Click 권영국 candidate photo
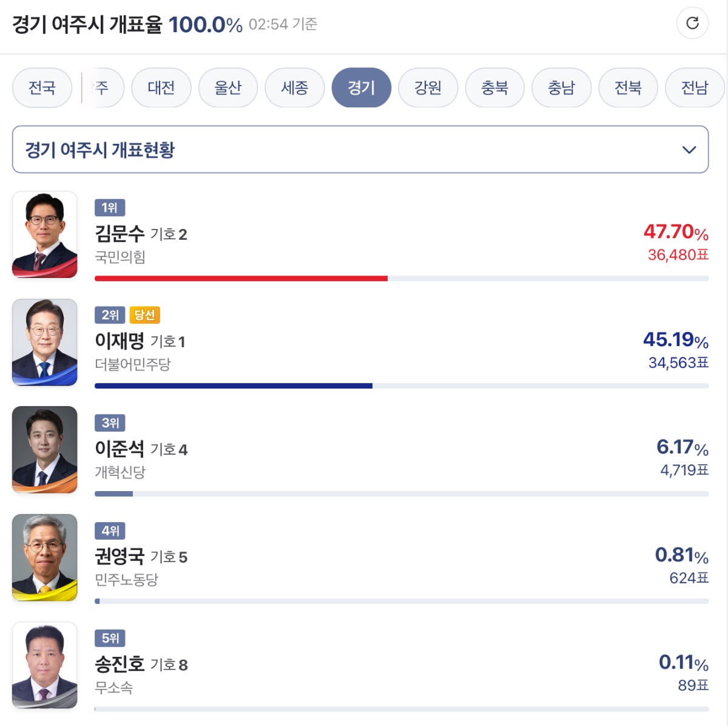The height and width of the screenshot is (726, 728). (45, 557)
